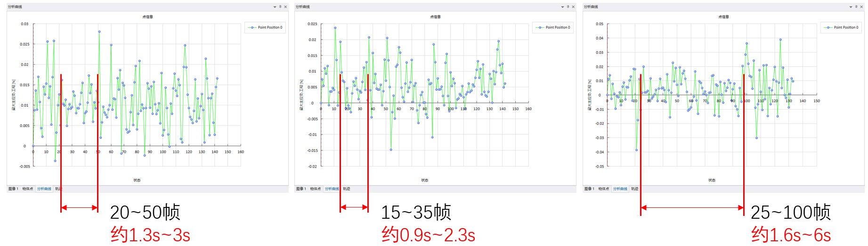
Task: Close the middle 分析曲线 panel
Action: pyautogui.click(x=573, y=7)
